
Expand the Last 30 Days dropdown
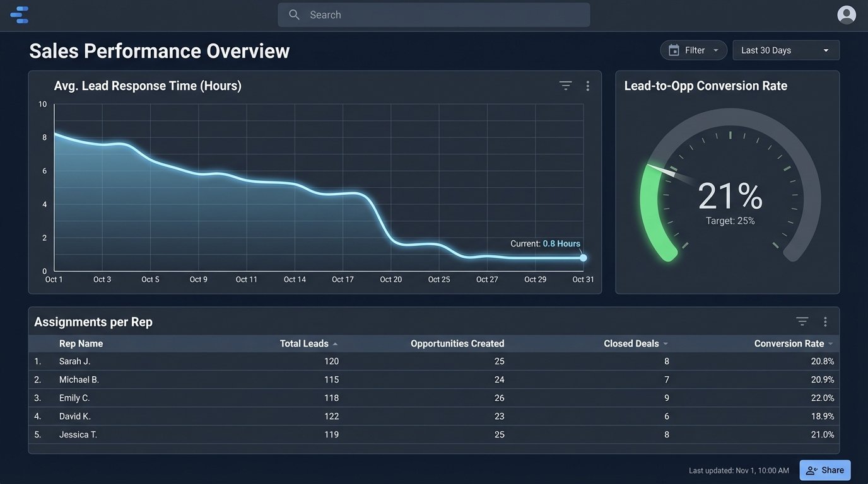coord(785,50)
